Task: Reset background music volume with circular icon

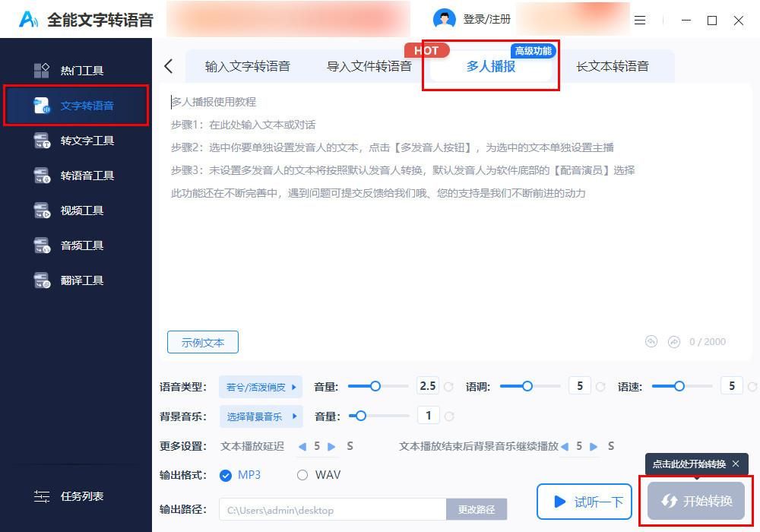Action: pyautogui.click(x=449, y=416)
